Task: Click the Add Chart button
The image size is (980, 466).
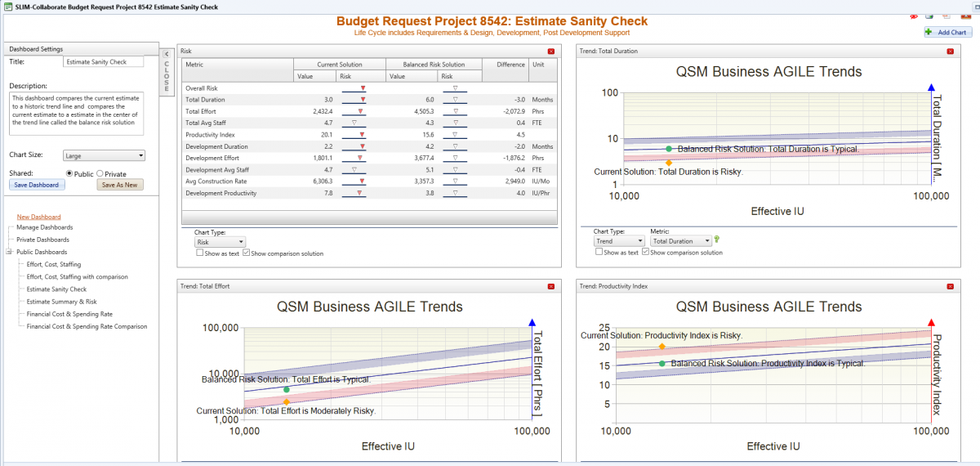Action: pyautogui.click(x=947, y=32)
